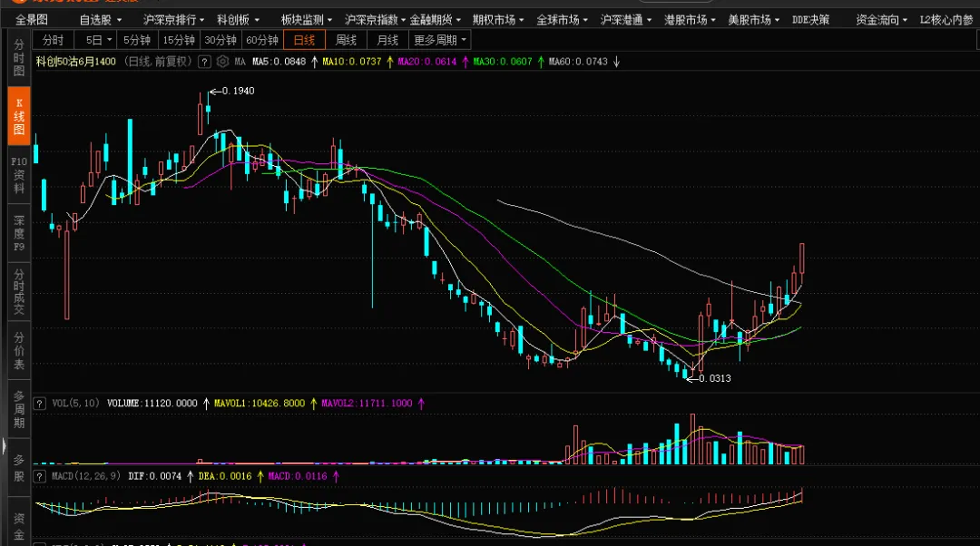This screenshot has height=546, width=980.
Task: Click the 科创50沽6月1400 contract title
Action: 75,62
